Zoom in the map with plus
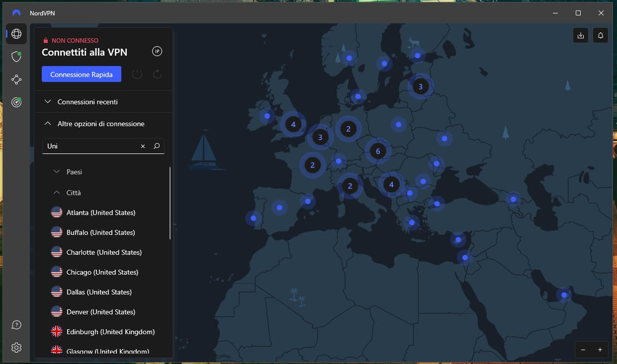Image resolution: width=617 pixels, height=364 pixels. [x=600, y=350]
